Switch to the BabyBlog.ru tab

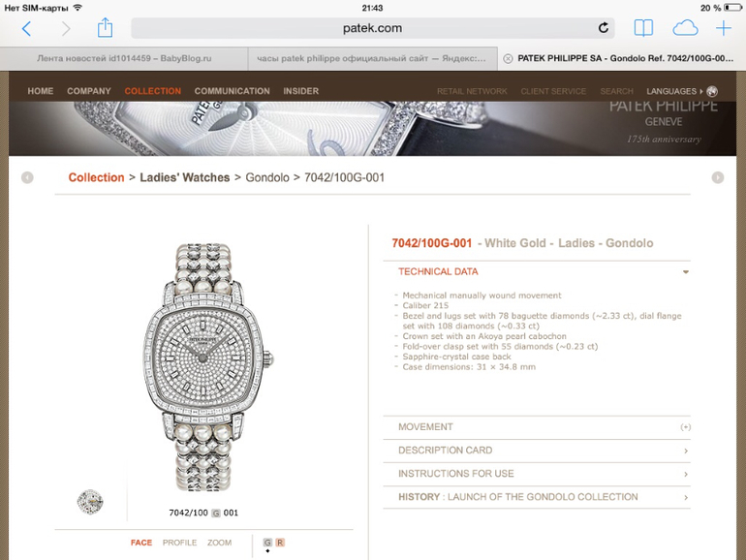click(x=124, y=58)
